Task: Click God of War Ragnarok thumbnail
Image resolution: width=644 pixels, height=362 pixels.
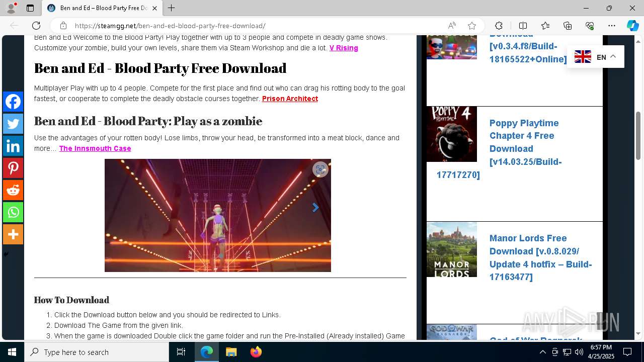Action: [452, 332]
